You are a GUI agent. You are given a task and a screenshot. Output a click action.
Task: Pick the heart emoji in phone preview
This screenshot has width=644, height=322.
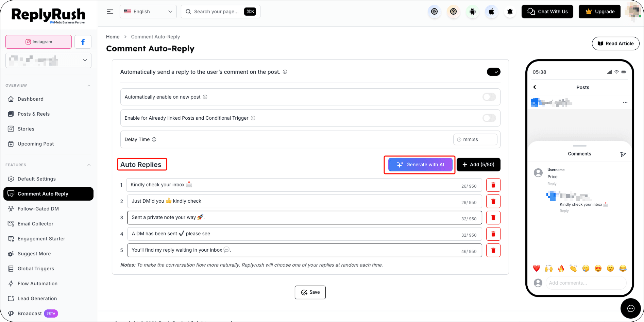[x=537, y=268]
